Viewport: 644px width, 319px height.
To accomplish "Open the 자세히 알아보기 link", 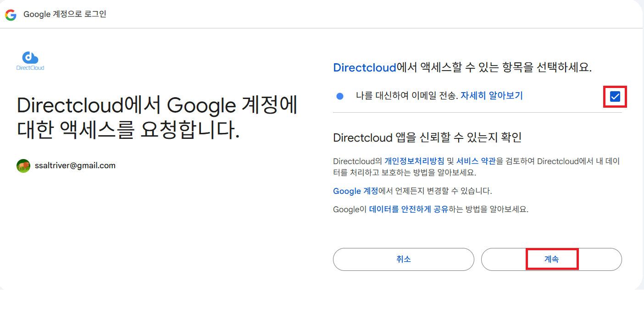I will pos(491,96).
